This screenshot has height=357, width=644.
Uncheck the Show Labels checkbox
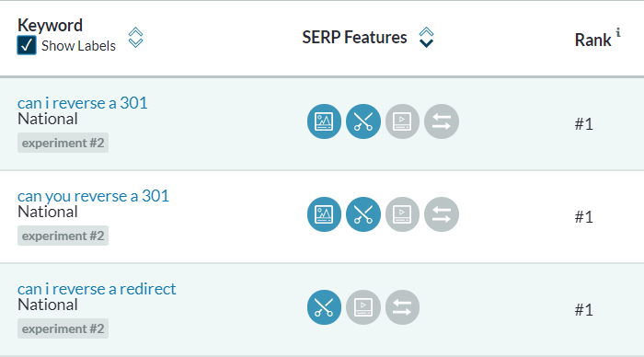(x=27, y=45)
